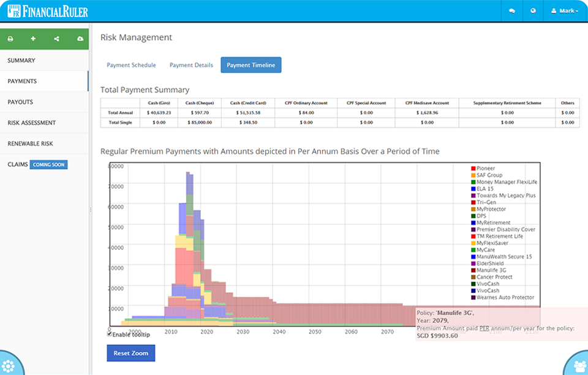Click the plus icon in green toolbar

[33, 38]
